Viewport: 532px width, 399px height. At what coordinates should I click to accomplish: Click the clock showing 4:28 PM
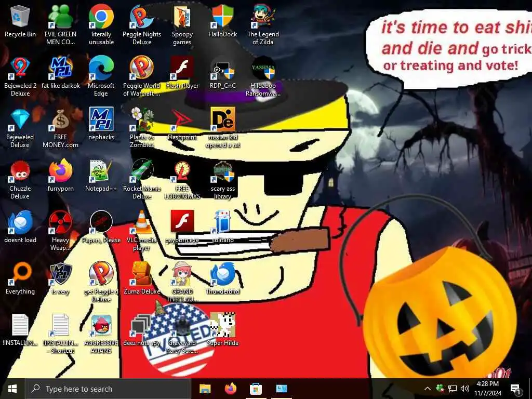(x=487, y=389)
